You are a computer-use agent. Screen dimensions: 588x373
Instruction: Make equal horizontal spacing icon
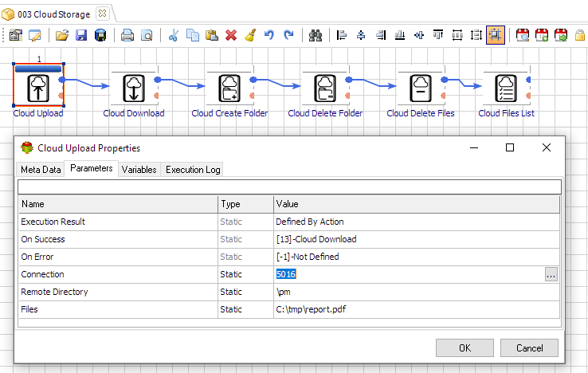click(457, 35)
